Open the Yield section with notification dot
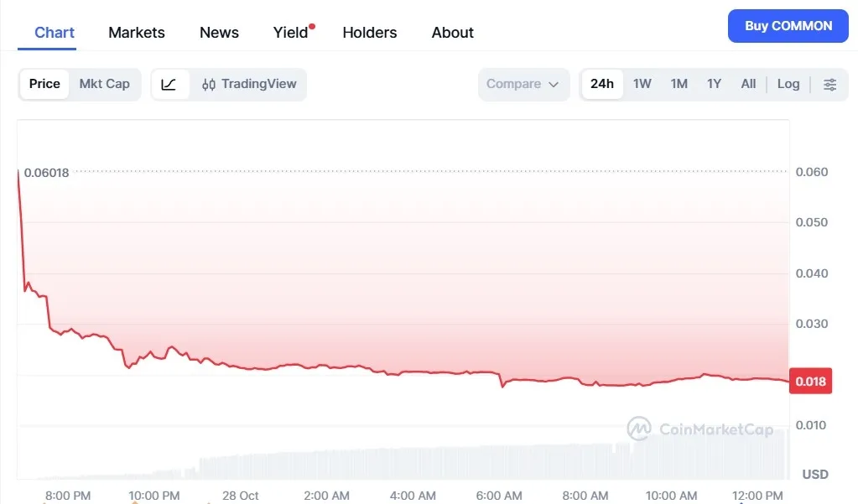The width and height of the screenshot is (858, 504). pos(289,33)
